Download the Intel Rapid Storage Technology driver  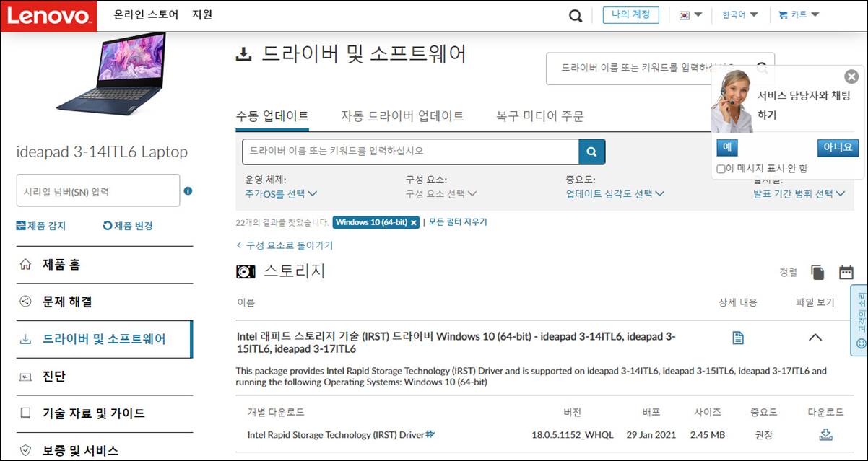click(x=826, y=434)
